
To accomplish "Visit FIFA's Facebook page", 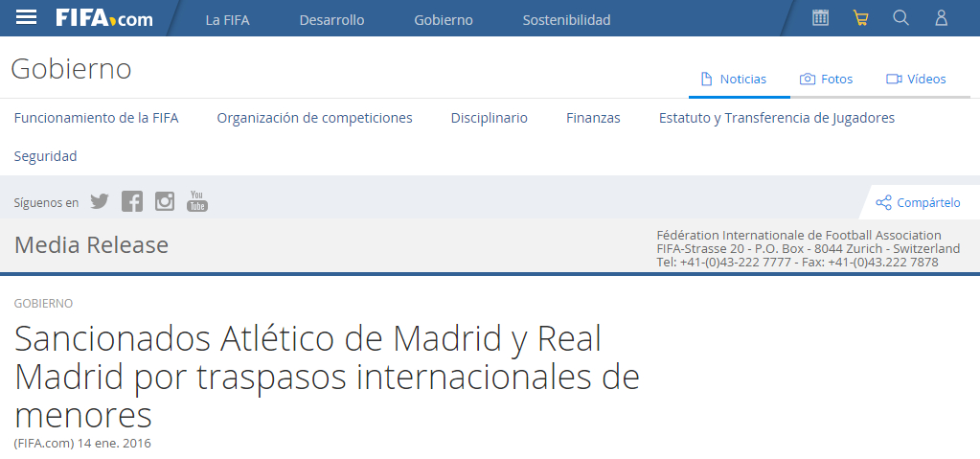I will 132,201.
